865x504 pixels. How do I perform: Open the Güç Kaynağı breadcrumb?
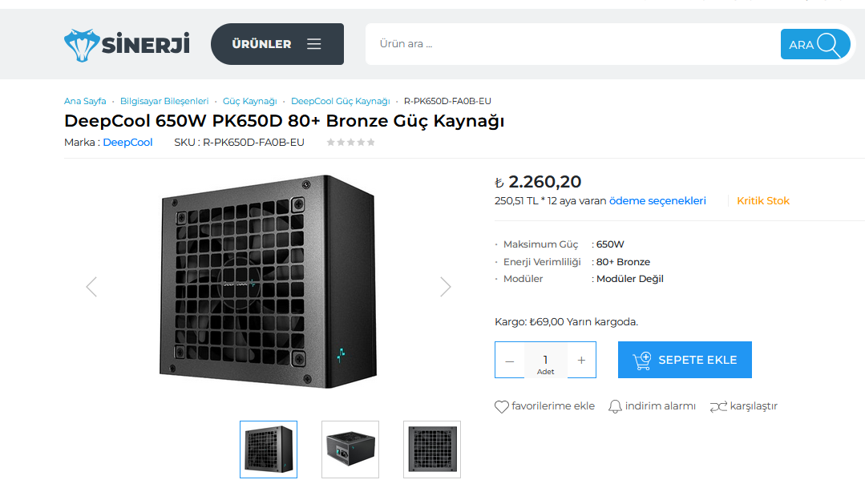(249, 101)
